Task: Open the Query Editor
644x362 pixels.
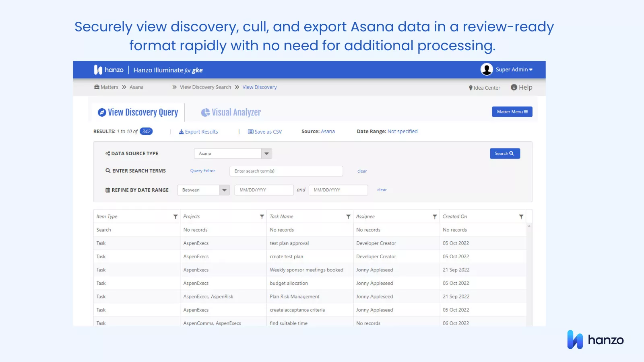Action: 202,171
